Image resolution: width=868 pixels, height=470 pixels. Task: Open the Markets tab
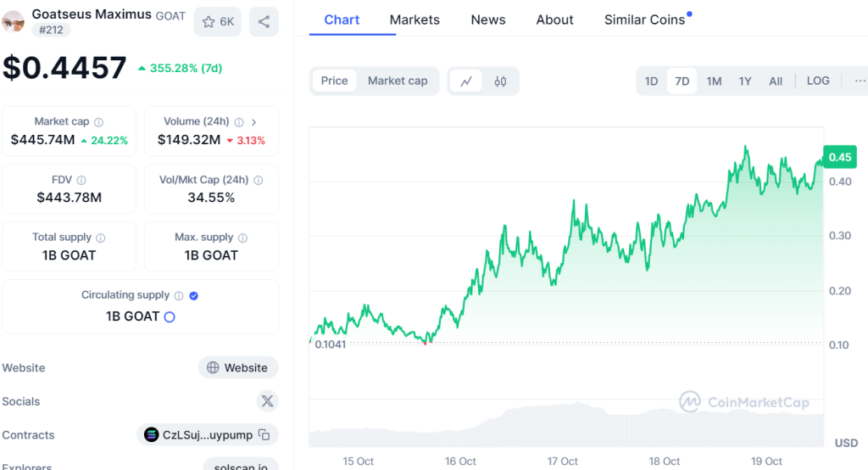click(x=415, y=20)
